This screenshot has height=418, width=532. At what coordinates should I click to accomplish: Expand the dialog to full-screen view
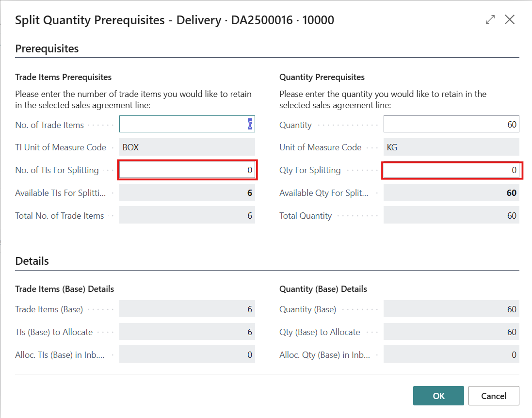(490, 20)
